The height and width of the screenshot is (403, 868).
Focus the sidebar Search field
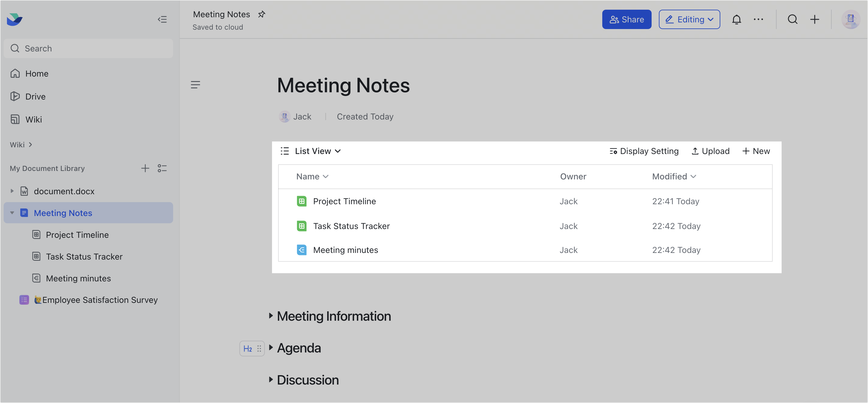click(x=88, y=48)
